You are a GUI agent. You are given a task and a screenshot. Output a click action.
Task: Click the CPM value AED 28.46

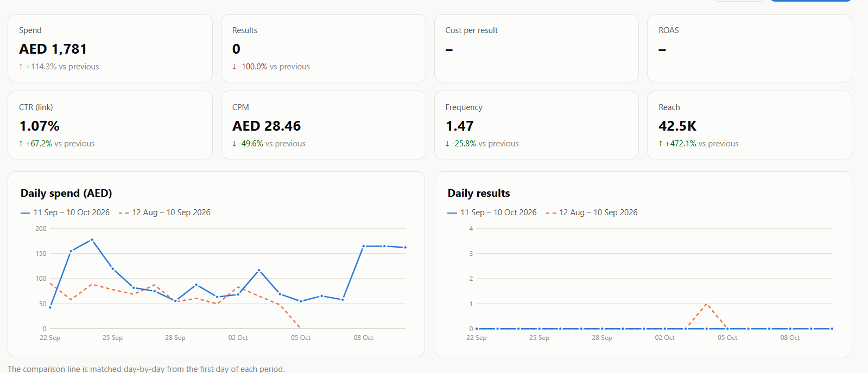coord(267,126)
